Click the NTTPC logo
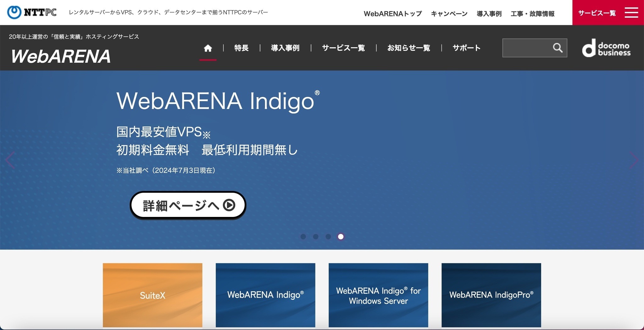 [32, 12]
